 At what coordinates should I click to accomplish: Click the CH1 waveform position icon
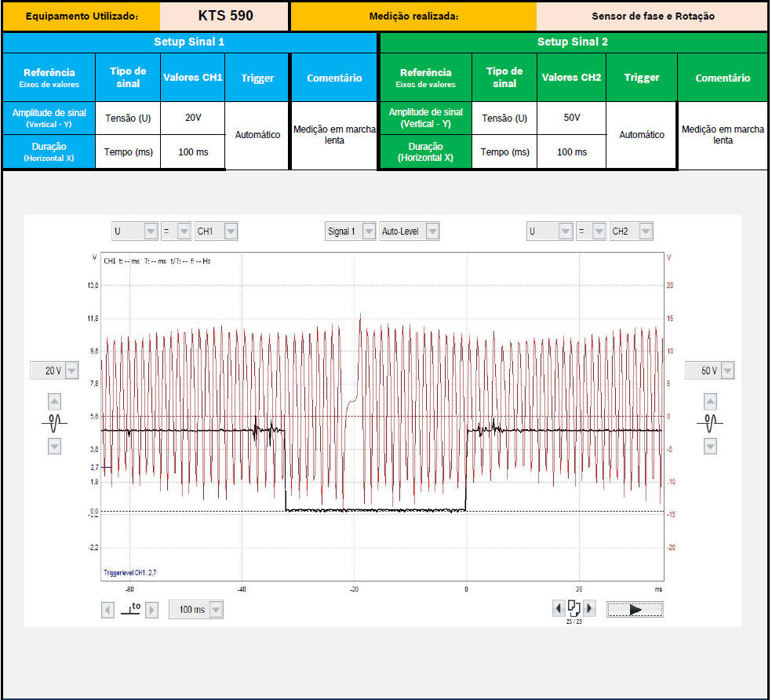54,423
